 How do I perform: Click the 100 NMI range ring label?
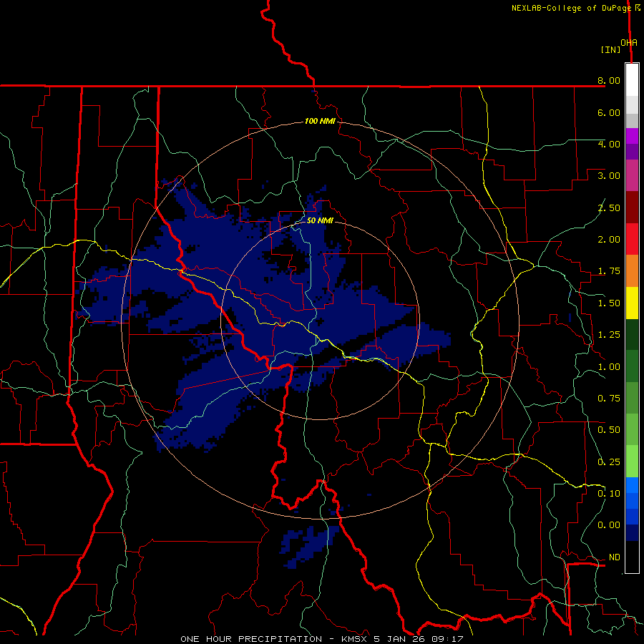tap(320, 121)
